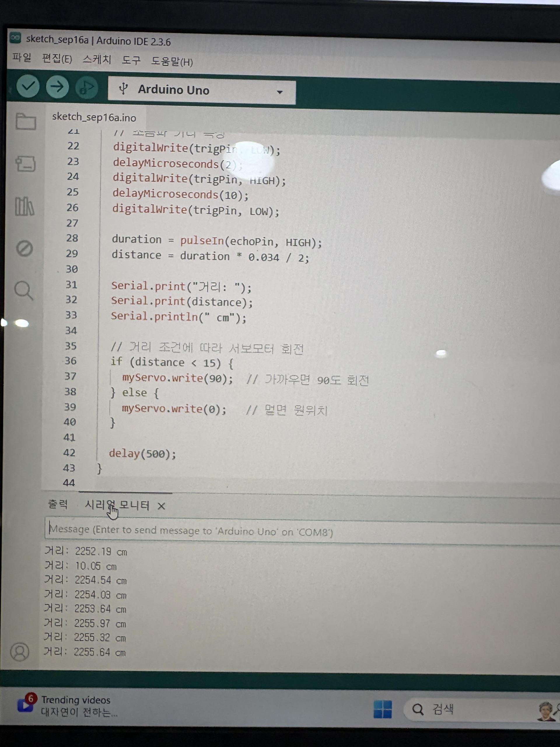This screenshot has height=747, width=560.
Task: Click the code line if (distance < 15) {
Action: [172, 363]
